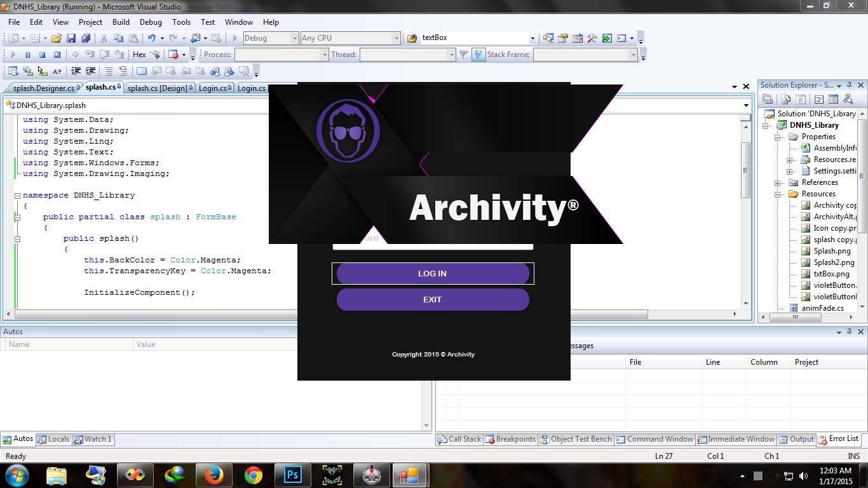Open the Breakpoints tab

coord(511,439)
